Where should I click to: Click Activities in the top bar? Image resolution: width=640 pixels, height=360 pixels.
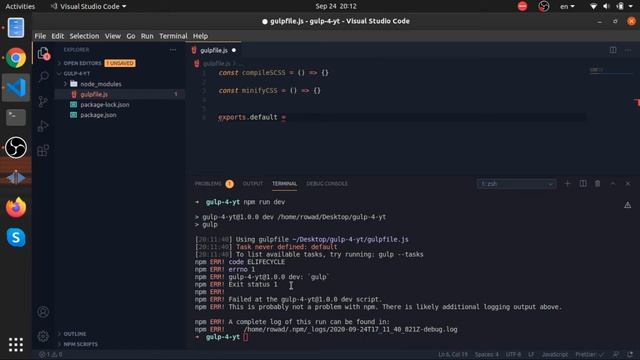pos(20,7)
